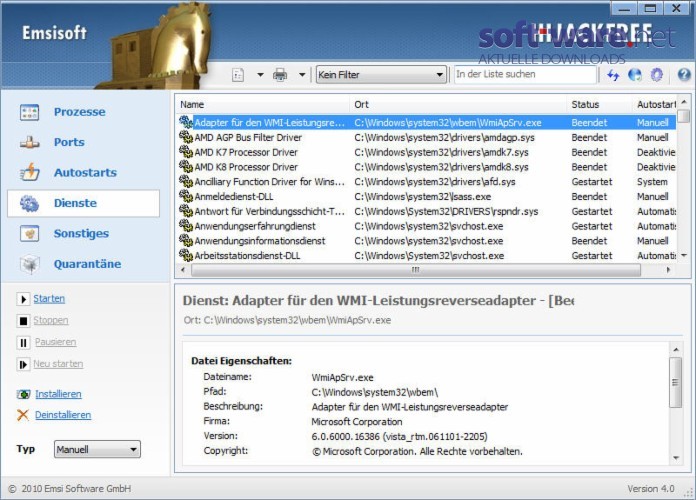Expand the export report dropdown arrow
Screen dimensions: 696x500
click(x=261, y=75)
